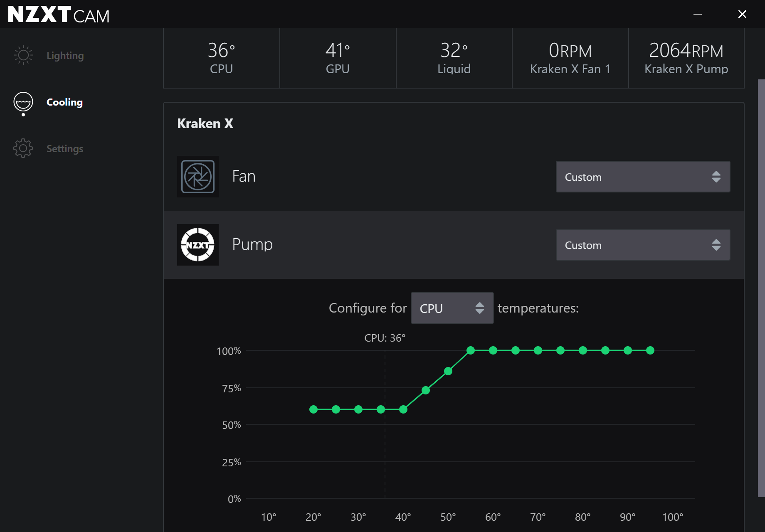Click the temperatures: text beside the dropdown
The height and width of the screenshot is (532, 765).
(538, 308)
